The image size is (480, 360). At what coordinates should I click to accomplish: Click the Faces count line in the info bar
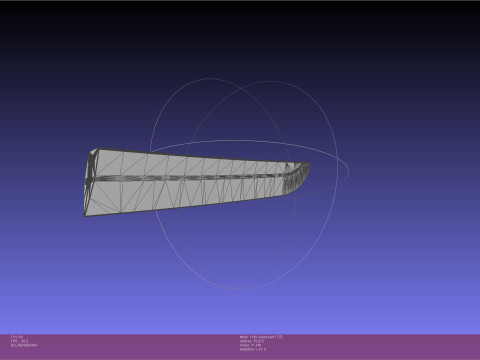[250, 345]
